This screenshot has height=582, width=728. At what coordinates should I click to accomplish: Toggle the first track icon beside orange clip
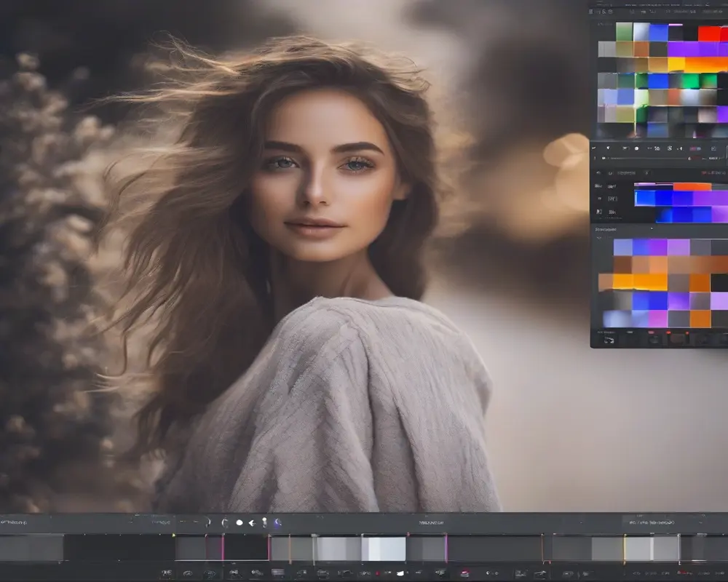598,186
